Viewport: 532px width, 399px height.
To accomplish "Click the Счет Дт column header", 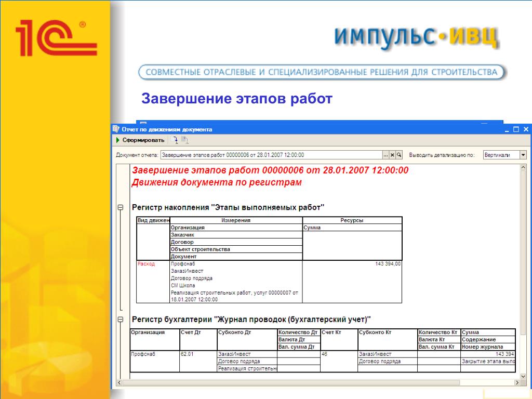I will tap(198, 339).
